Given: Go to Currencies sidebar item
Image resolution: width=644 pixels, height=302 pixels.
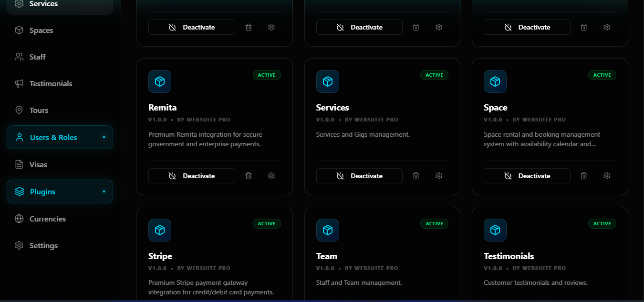Looking at the screenshot, I should click(x=47, y=219).
